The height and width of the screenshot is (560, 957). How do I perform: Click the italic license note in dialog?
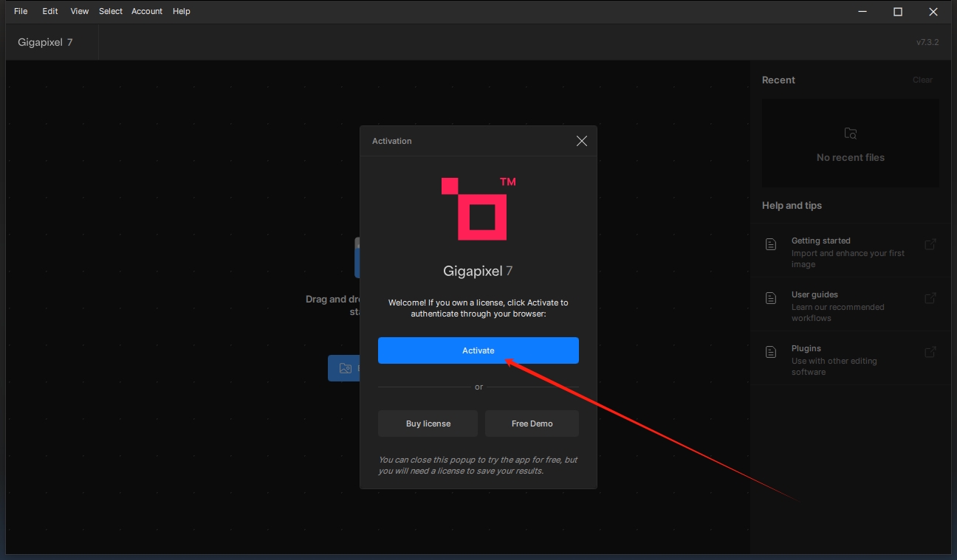[x=478, y=465]
